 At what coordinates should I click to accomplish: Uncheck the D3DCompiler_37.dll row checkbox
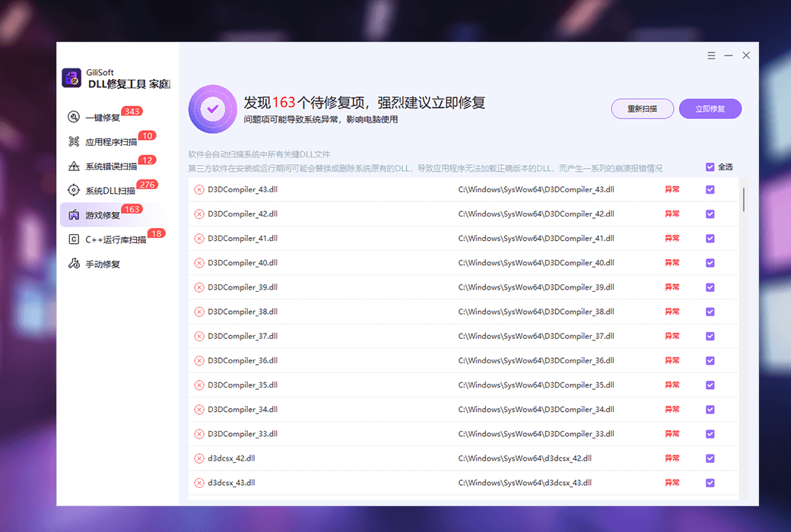tap(710, 337)
